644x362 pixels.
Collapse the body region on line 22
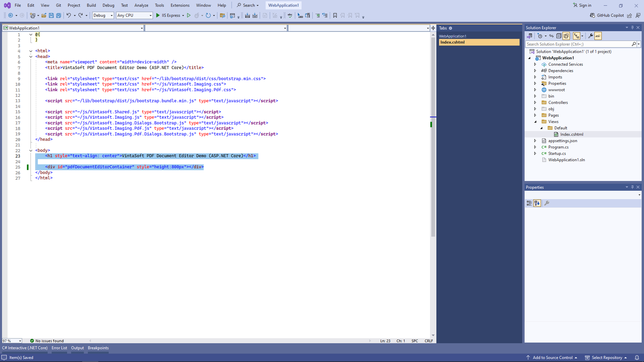(31, 150)
